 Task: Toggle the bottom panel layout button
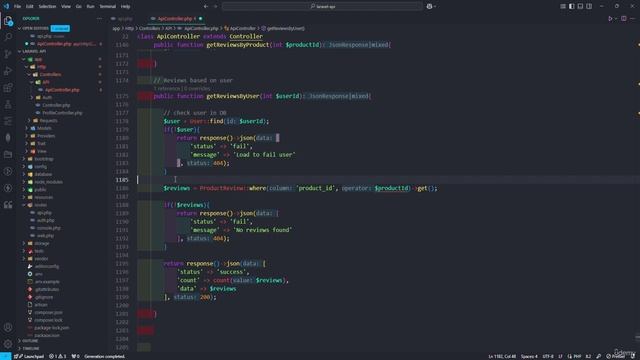click(x=580, y=7)
